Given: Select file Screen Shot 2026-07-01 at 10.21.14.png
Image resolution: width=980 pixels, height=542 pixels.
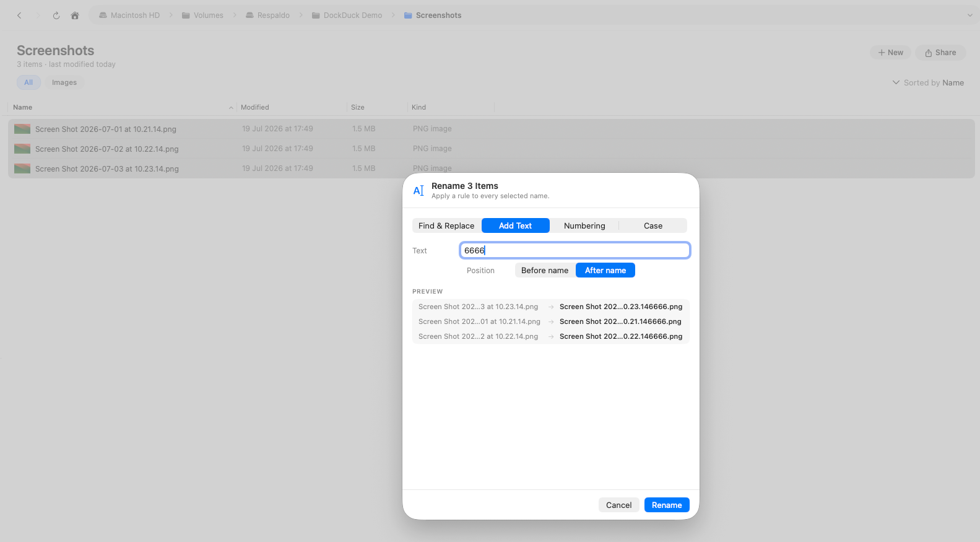Looking at the screenshot, I should 491,129.
